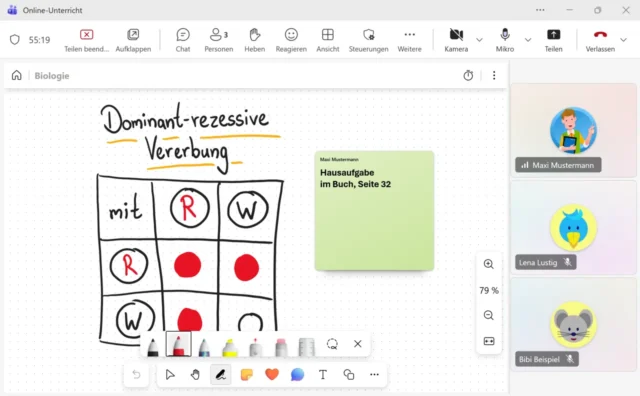
Task: Activate the inking pen tool
Action: (x=220, y=374)
